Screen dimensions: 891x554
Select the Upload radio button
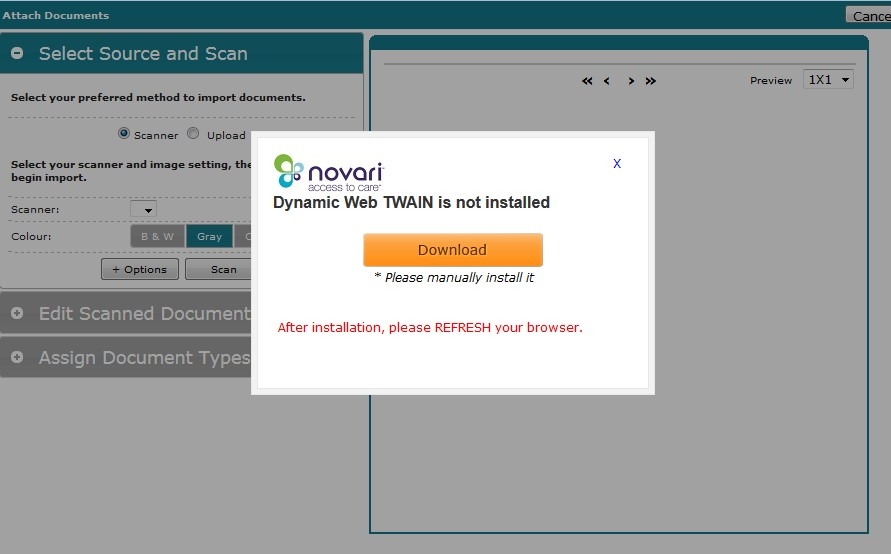pos(193,134)
